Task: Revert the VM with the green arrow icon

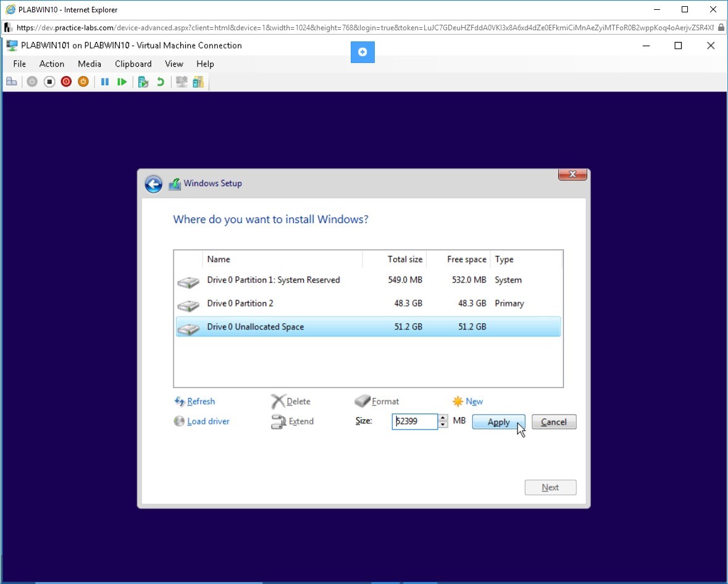Action: (x=160, y=82)
